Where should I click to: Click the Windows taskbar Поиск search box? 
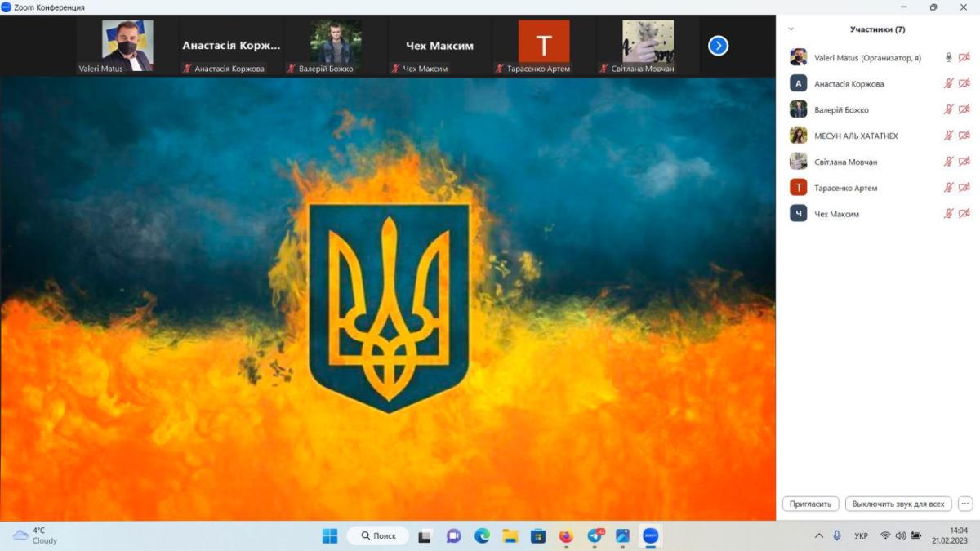(x=378, y=536)
